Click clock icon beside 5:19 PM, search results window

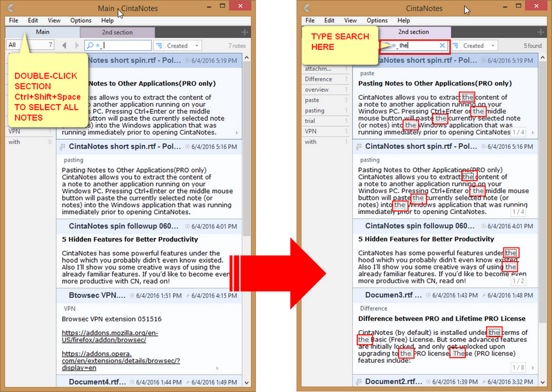pos(484,60)
